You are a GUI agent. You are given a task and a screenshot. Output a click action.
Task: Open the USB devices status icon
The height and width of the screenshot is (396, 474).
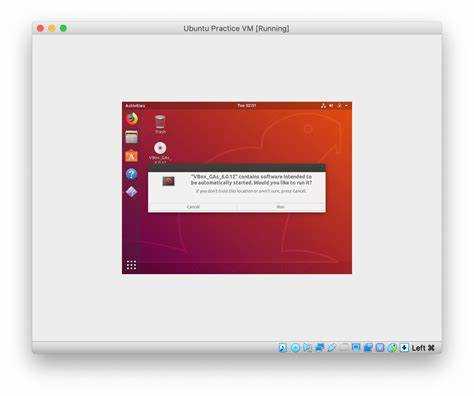331,348
